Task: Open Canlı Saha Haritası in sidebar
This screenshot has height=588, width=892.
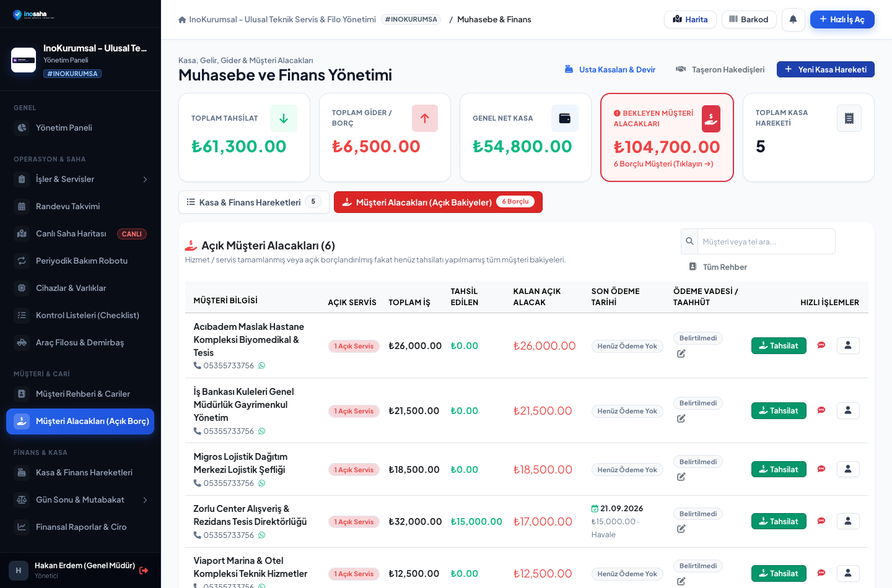Action: click(81, 234)
